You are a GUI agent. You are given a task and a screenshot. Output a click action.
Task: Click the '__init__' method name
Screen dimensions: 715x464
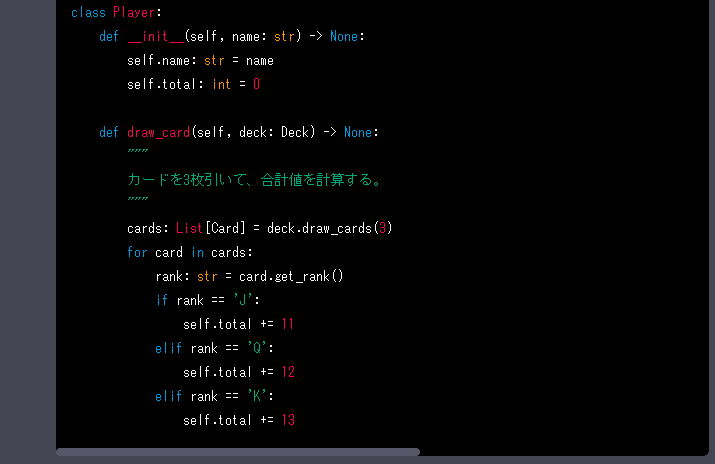[155, 36]
